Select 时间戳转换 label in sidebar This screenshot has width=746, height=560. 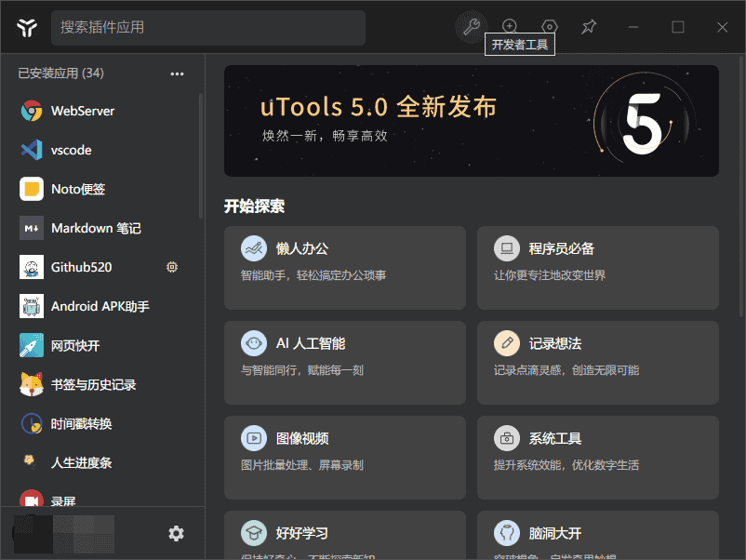pyautogui.click(x=81, y=423)
